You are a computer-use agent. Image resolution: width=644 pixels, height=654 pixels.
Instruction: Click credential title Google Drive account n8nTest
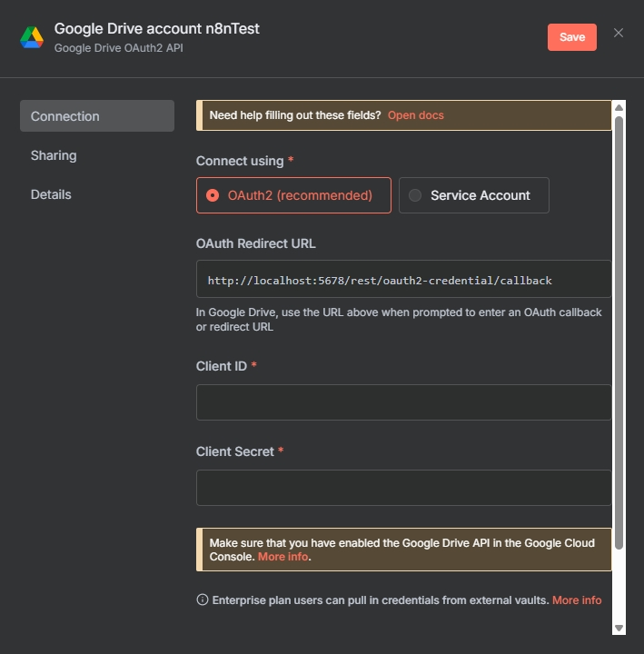coord(157,29)
